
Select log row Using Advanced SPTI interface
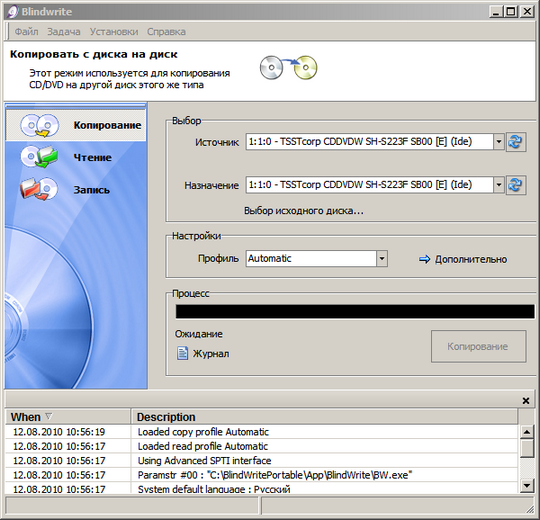(x=262, y=461)
